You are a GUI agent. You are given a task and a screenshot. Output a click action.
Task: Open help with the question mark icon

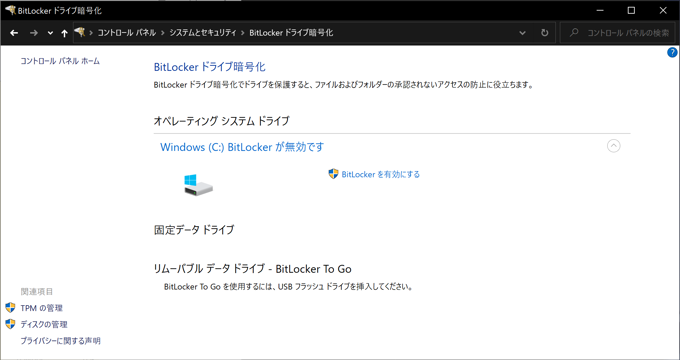pos(672,52)
